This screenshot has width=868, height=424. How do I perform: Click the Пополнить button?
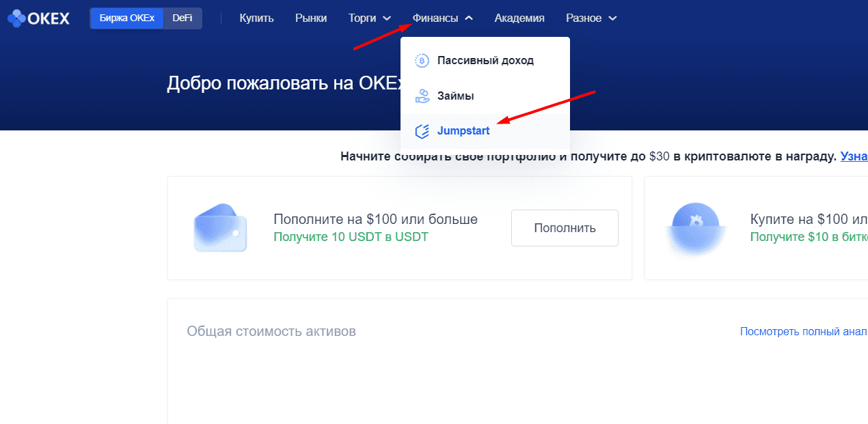pyautogui.click(x=565, y=228)
